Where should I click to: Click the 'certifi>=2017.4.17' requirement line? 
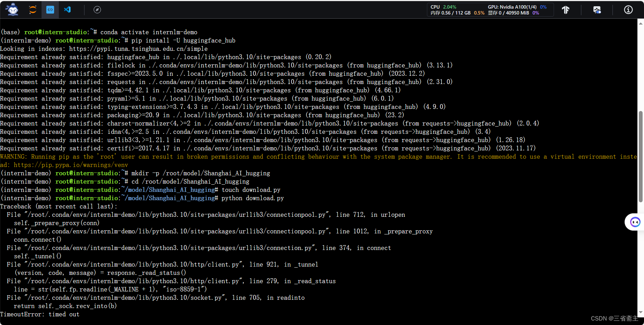click(268, 148)
